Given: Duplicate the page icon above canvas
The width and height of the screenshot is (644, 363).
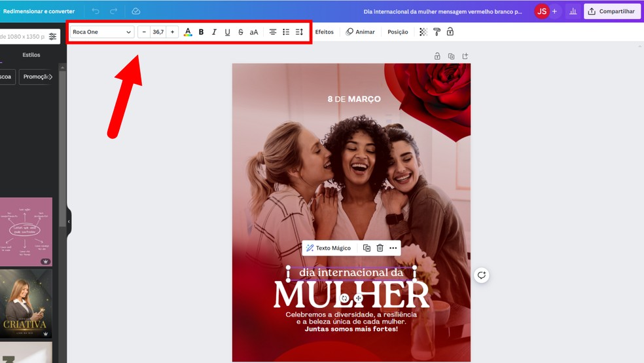Looking at the screenshot, I should 452,56.
